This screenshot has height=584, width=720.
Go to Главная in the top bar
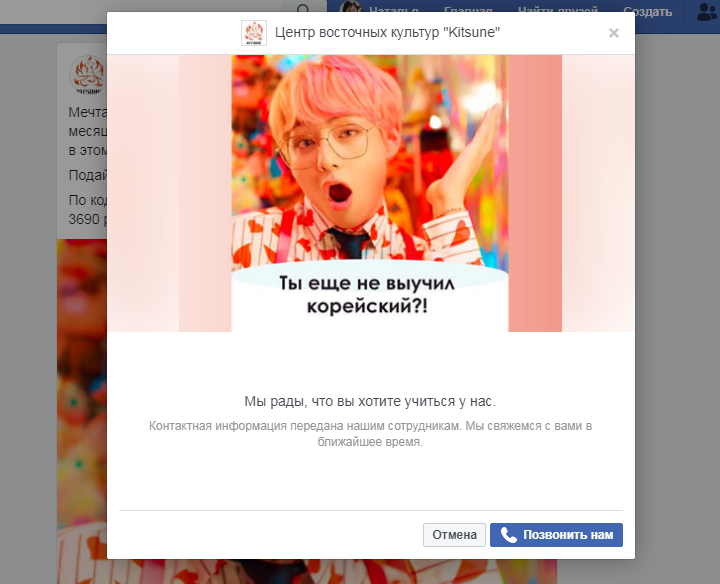point(468,9)
